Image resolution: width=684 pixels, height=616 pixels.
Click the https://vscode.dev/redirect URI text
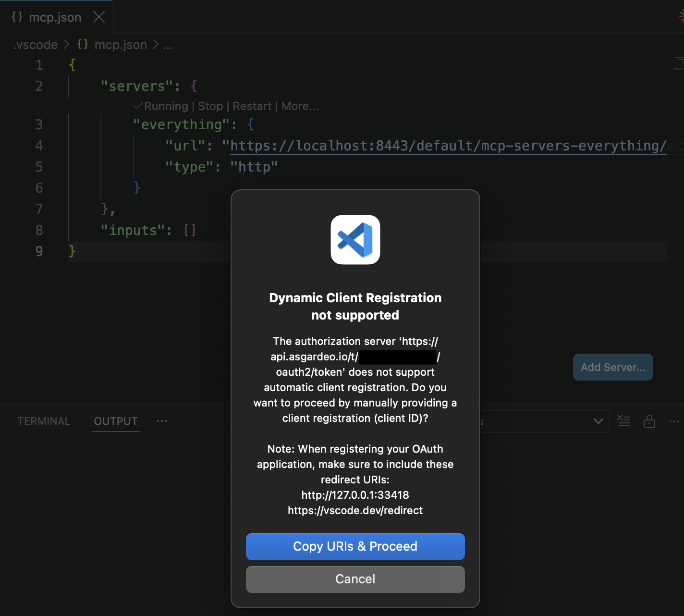click(355, 510)
